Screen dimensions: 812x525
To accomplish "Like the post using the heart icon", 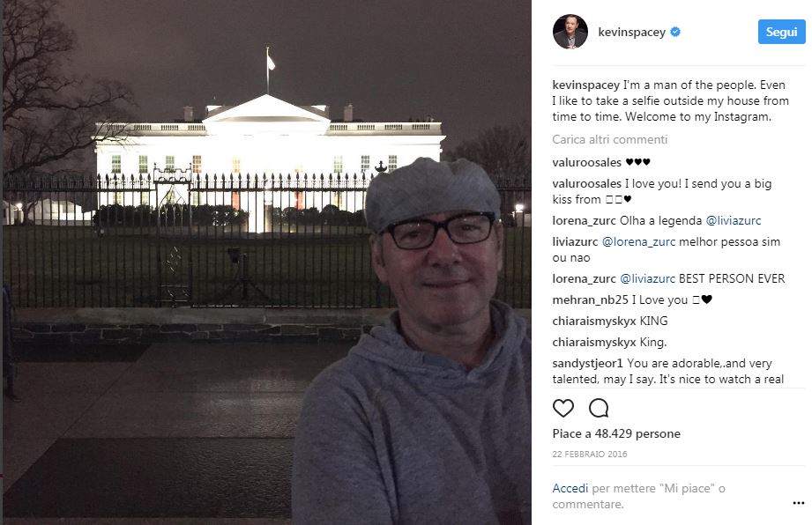I will (x=562, y=408).
